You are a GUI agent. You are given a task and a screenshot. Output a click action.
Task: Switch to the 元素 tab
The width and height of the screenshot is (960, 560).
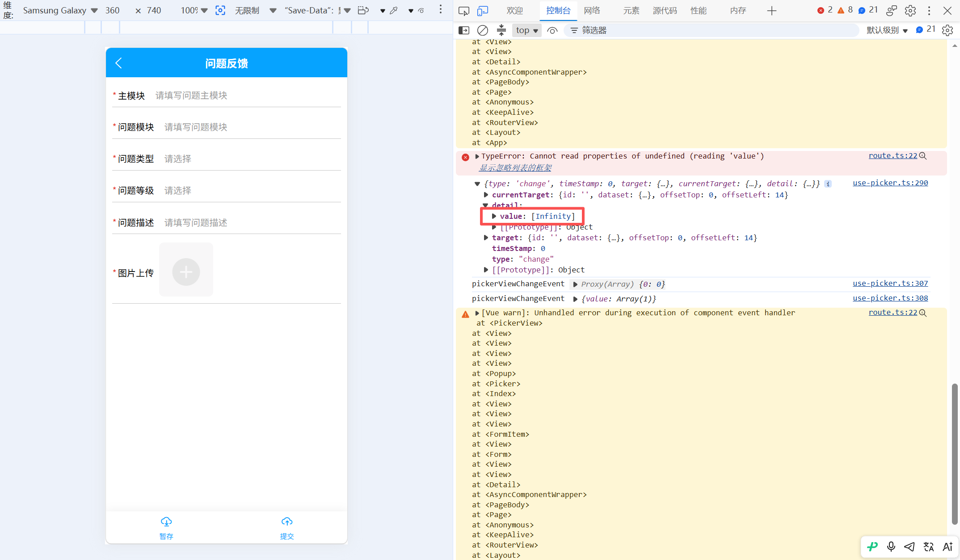631,11
